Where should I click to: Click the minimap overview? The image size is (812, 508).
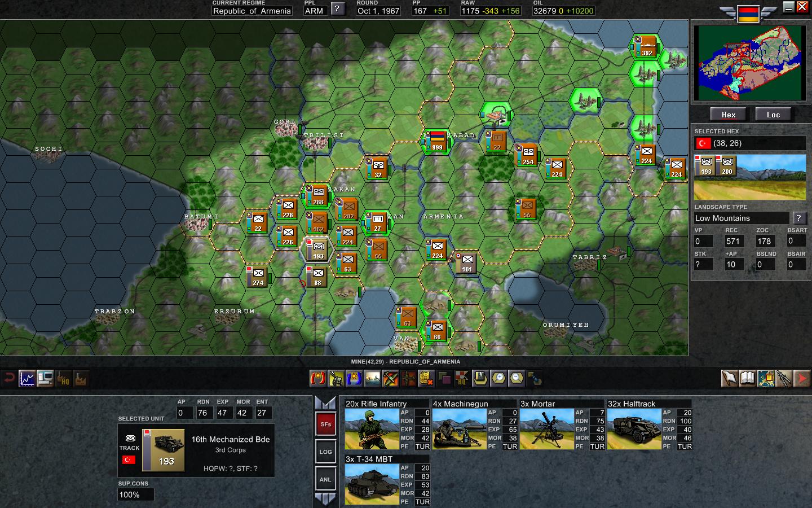click(x=749, y=63)
